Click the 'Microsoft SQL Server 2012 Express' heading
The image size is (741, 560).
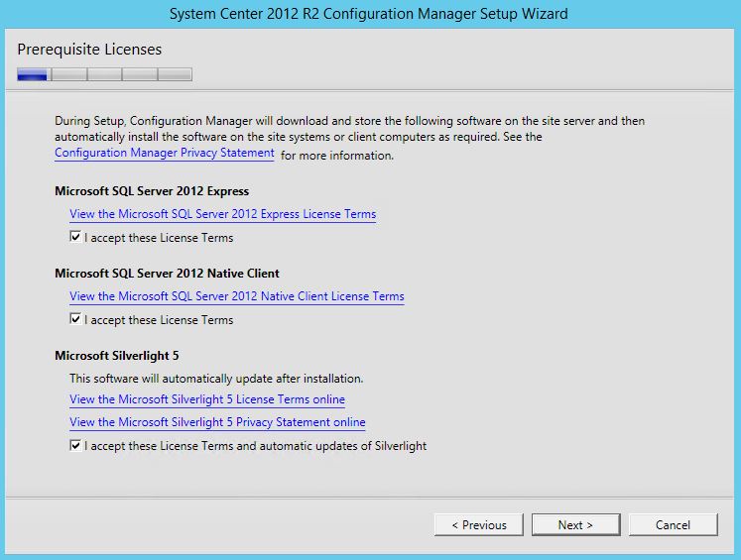(x=152, y=191)
